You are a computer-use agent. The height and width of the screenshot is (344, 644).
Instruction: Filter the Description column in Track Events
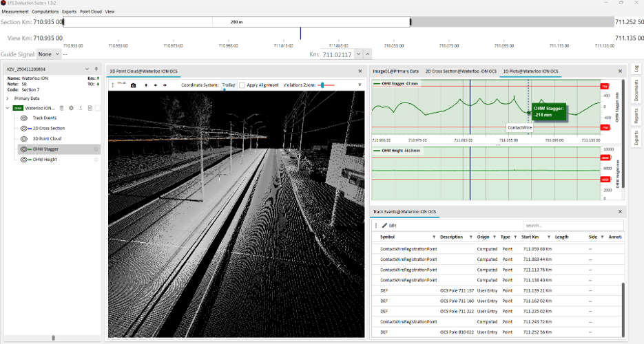pyautogui.click(x=471, y=237)
